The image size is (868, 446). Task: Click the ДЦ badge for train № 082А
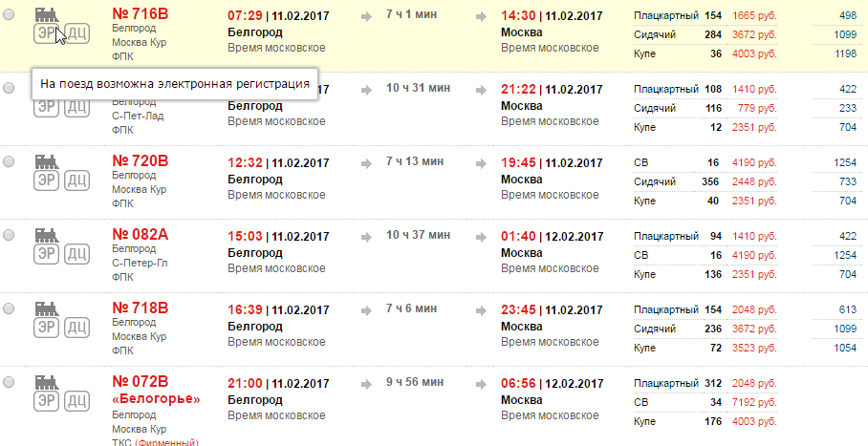pyautogui.click(x=77, y=256)
